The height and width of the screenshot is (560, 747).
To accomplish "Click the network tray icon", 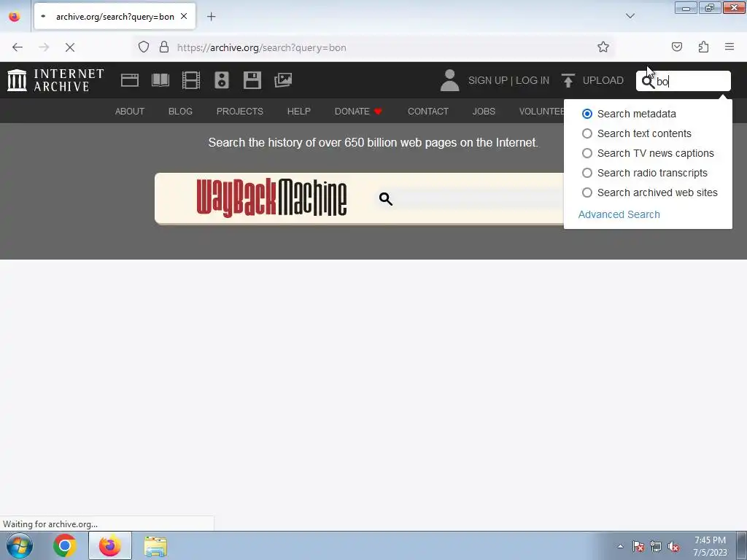I will pyautogui.click(x=656, y=546).
